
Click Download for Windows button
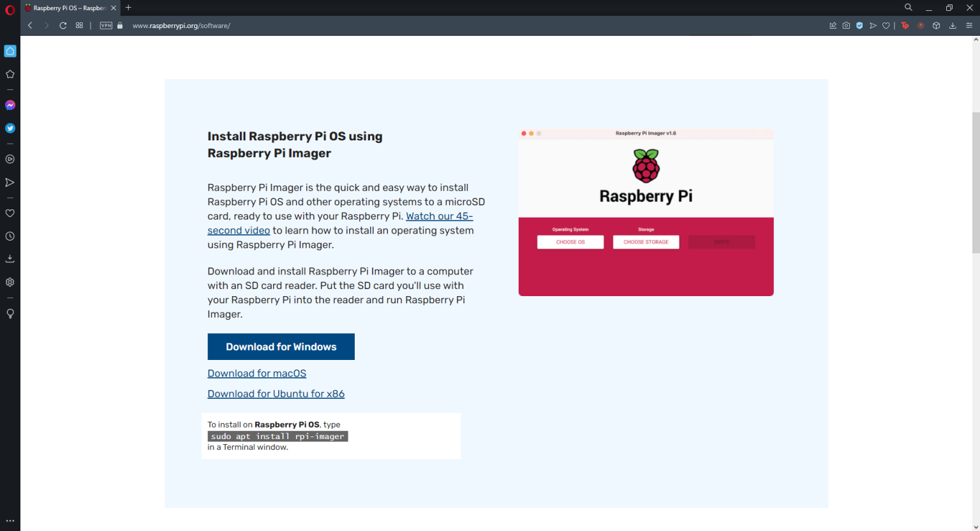[281, 347]
